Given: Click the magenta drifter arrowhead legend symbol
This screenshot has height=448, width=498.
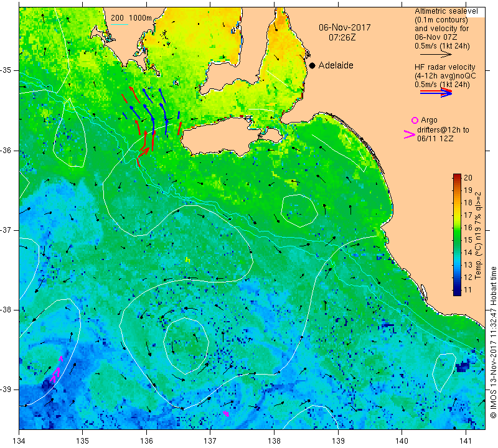Looking at the screenshot, I should (410, 134).
